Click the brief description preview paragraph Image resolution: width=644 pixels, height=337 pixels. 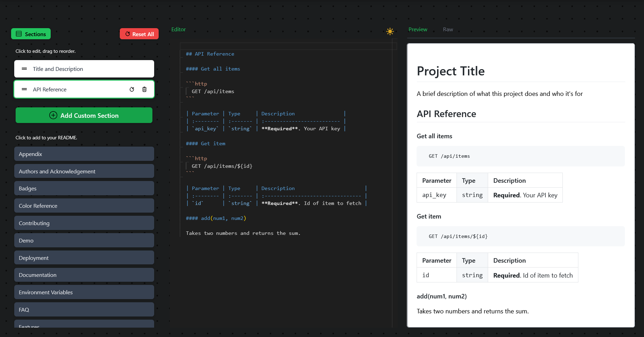(500, 94)
